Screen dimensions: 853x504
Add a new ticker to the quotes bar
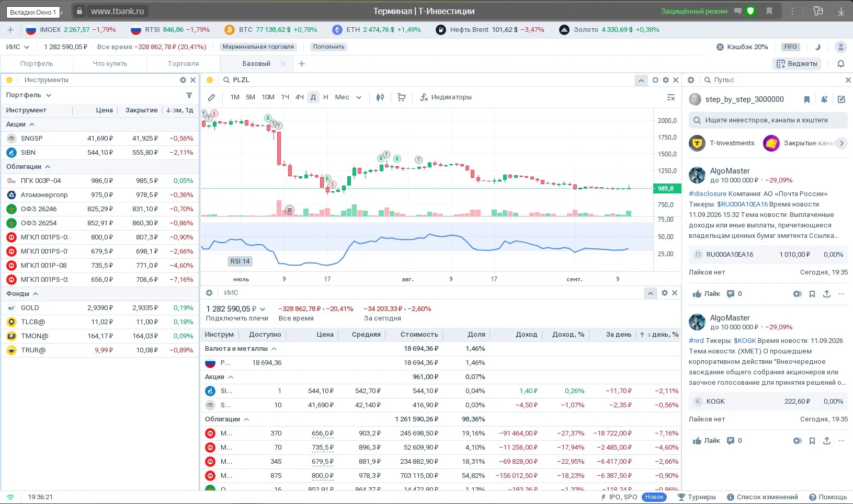click(x=10, y=30)
